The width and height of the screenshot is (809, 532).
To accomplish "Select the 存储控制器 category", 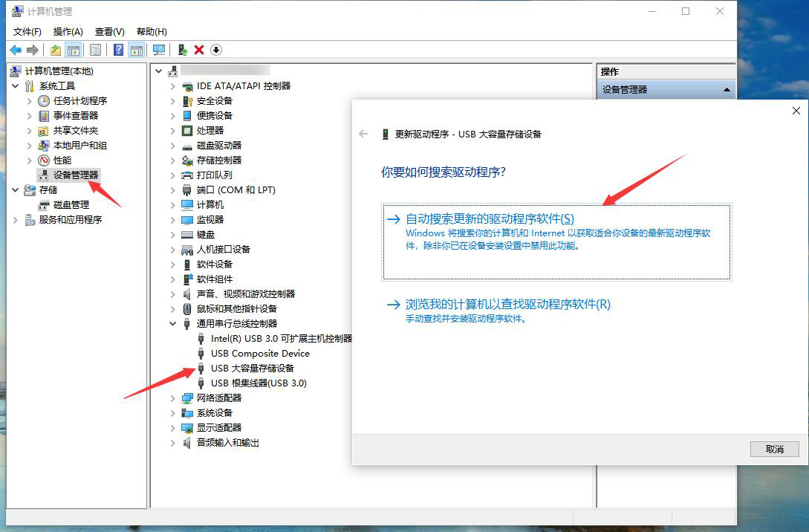I will 218,160.
